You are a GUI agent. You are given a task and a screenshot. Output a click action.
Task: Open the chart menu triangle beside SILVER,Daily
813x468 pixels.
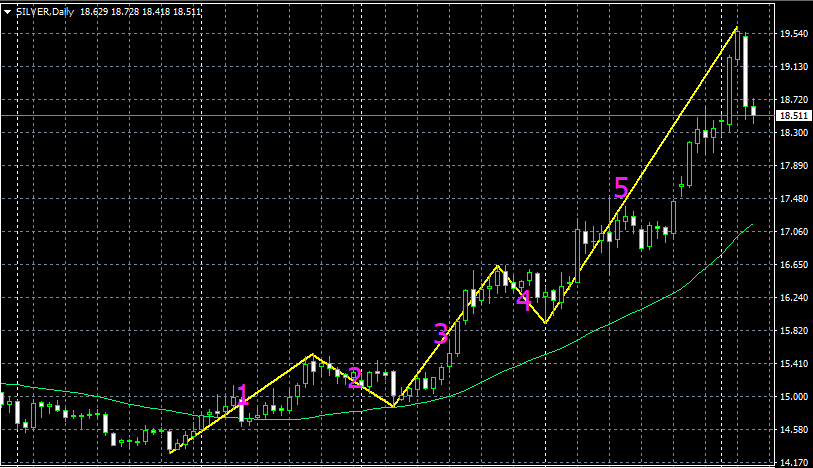tap(8, 12)
